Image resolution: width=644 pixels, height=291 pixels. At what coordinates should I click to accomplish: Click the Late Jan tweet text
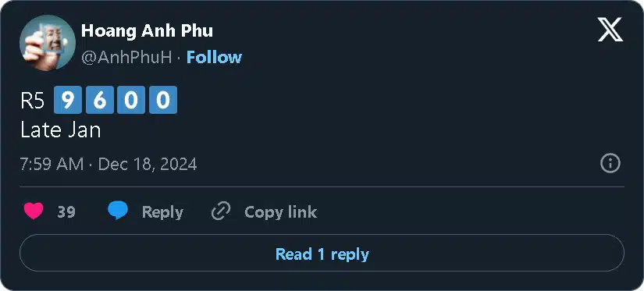(x=60, y=130)
